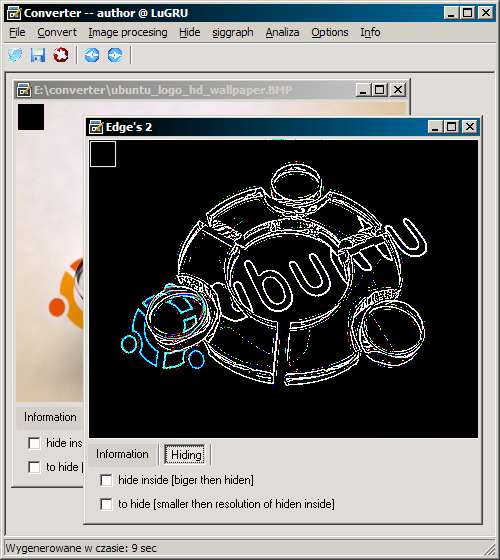Screen dimensions: 500x560
Task: Click the black thumbnail square in Edge's 2
Action: 103,154
